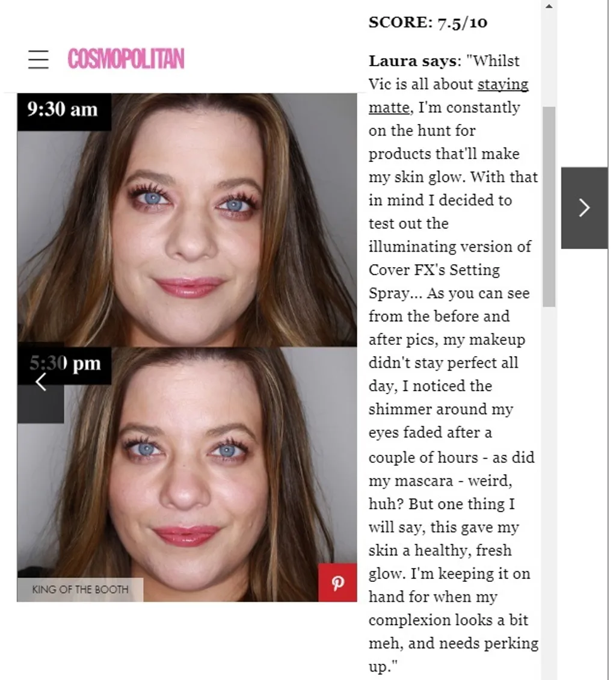Pin image with Pinterest button
This screenshot has height=680, width=616.
click(x=337, y=583)
